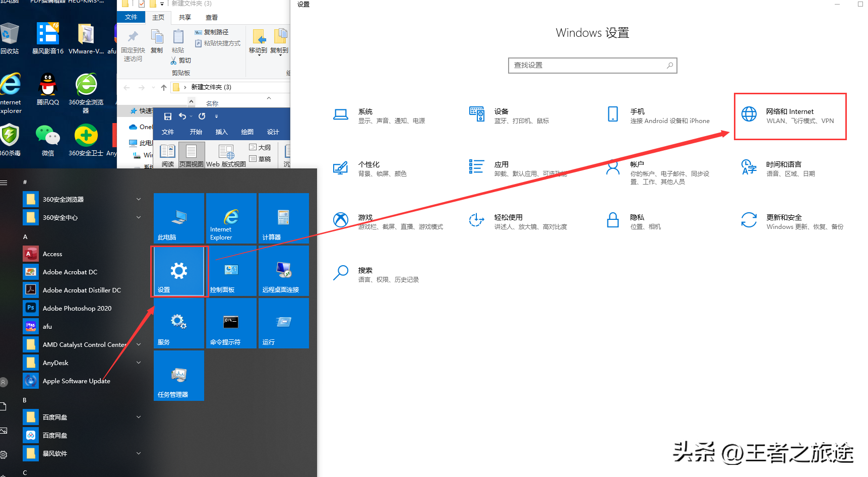This screenshot has width=868, height=477.
Task: Open 时间和语言 settings category
Action: [778, 169]
